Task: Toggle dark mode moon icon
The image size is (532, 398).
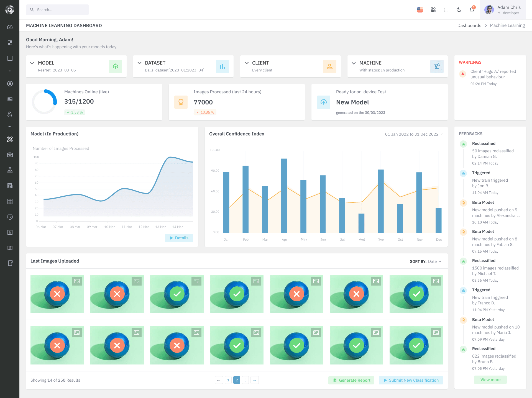Action: [459, 10]
